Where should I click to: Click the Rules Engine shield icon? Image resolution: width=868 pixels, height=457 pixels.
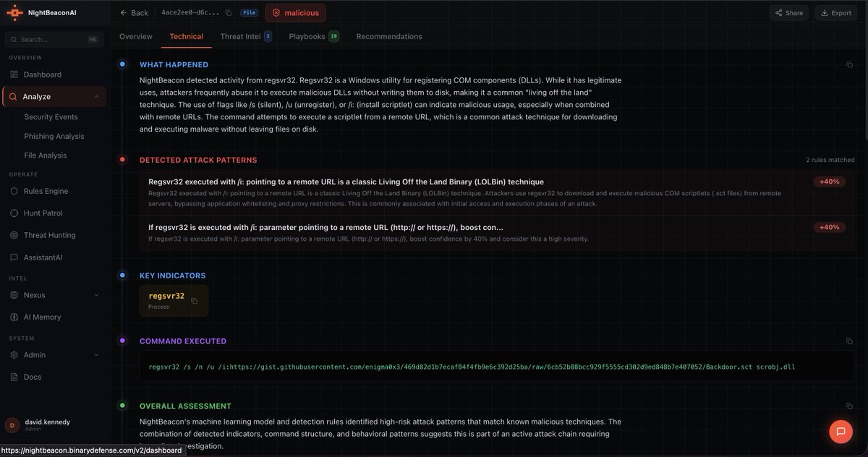(x=14, y=191)
